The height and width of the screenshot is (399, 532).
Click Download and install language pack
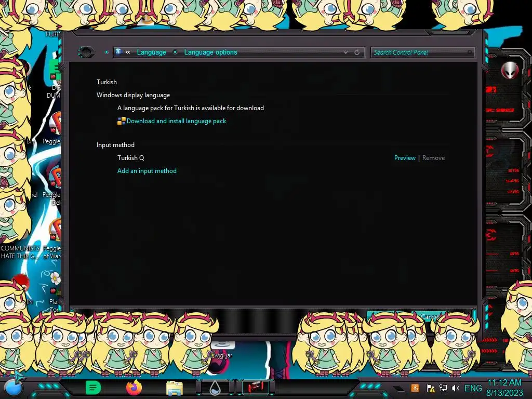176,121
